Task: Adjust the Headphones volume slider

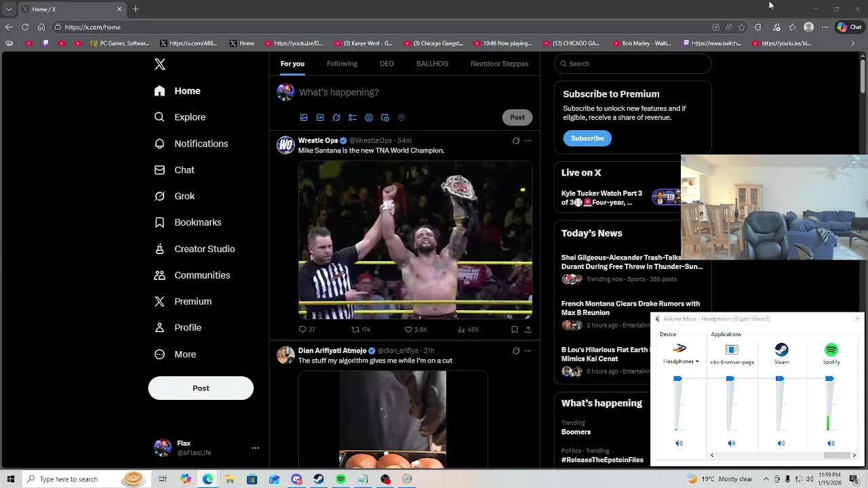Action: [x=677, y=380]
